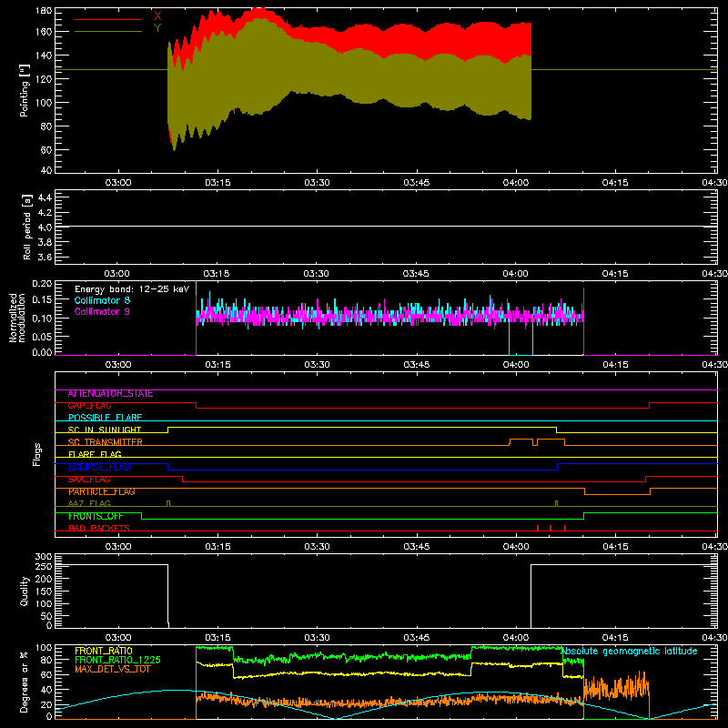
Task: Click the 03:30 time label below Roll period plot
Action: point(316,274)
